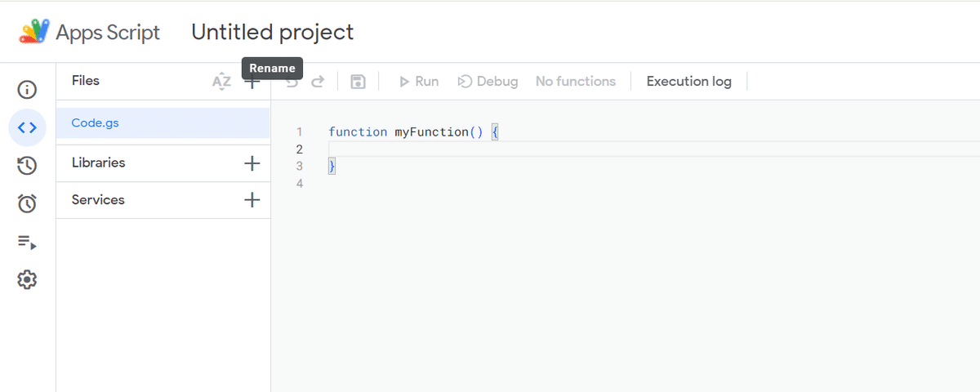The height and width of the screenshot is (392, 980).
Task: Click the undo arrow icon
Action: [292, 82]
